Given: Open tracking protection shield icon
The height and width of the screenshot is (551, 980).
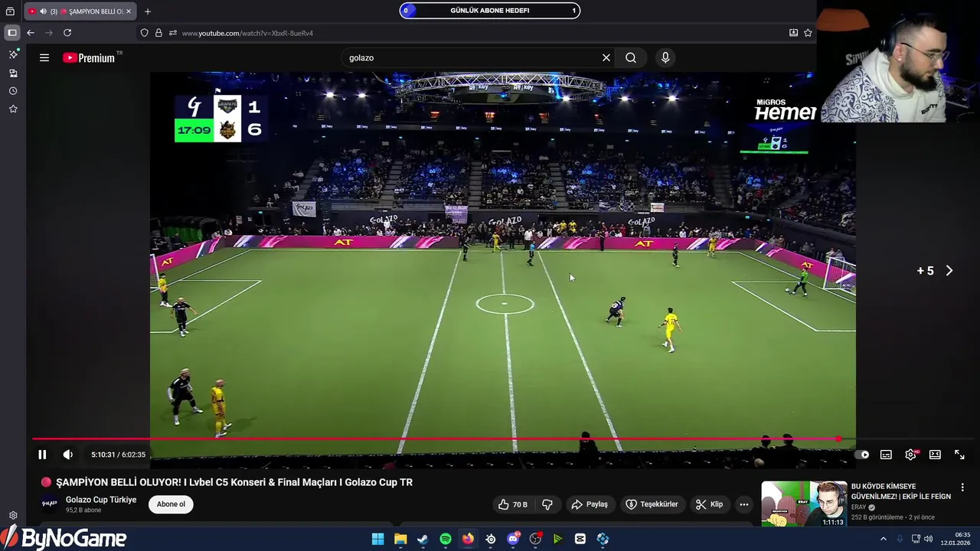Looking at the screenshot, I should point(144,33).
